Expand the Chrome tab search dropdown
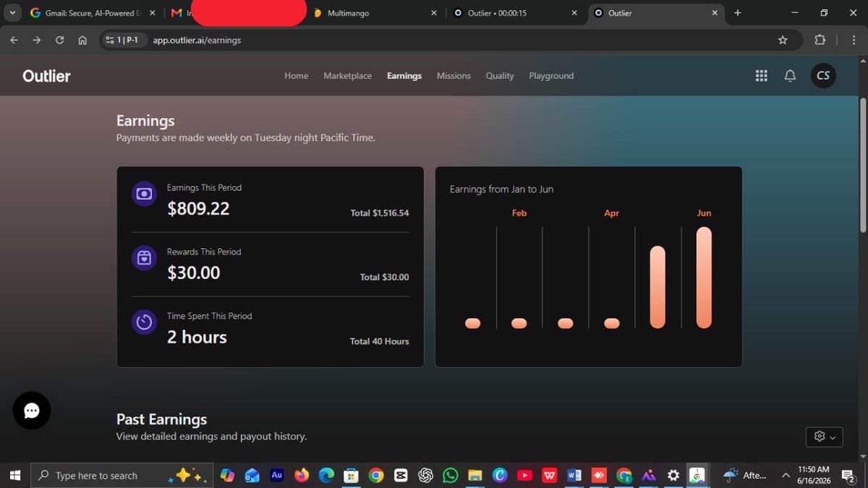Image resolution: width=868 pixels, height=488 pixels. tap(12, 13)
